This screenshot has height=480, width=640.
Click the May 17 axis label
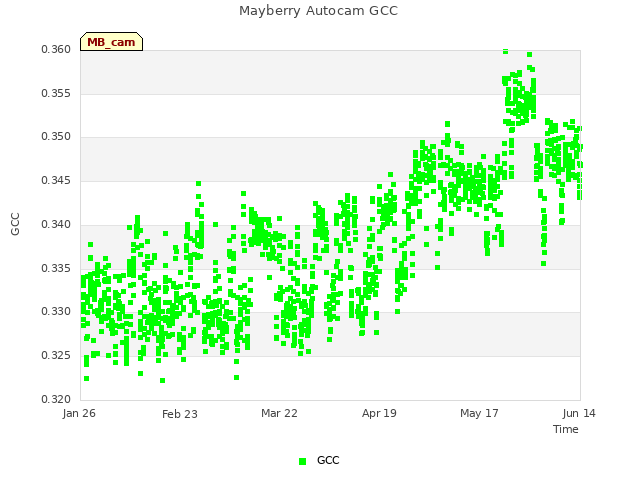point(479,413)
